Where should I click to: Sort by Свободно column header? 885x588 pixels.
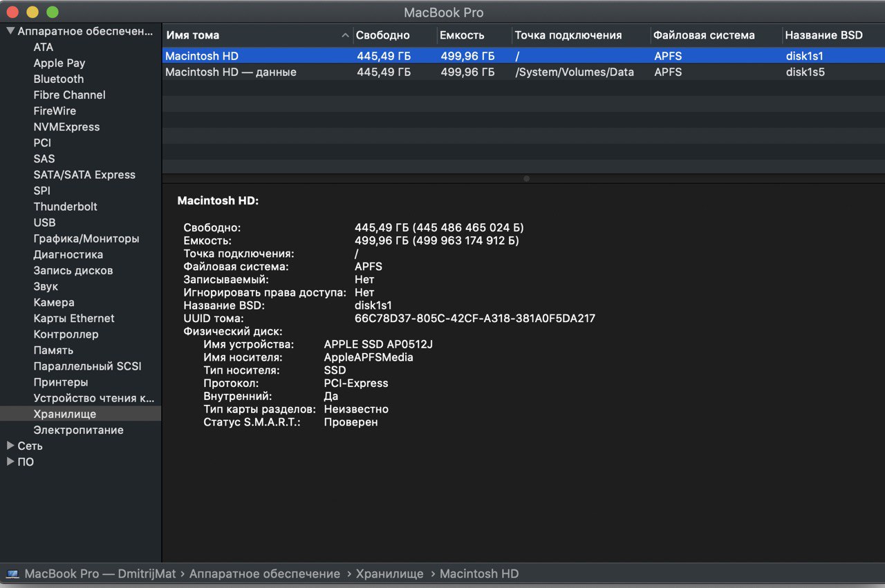pyautogui.click(x=394, y=35)
